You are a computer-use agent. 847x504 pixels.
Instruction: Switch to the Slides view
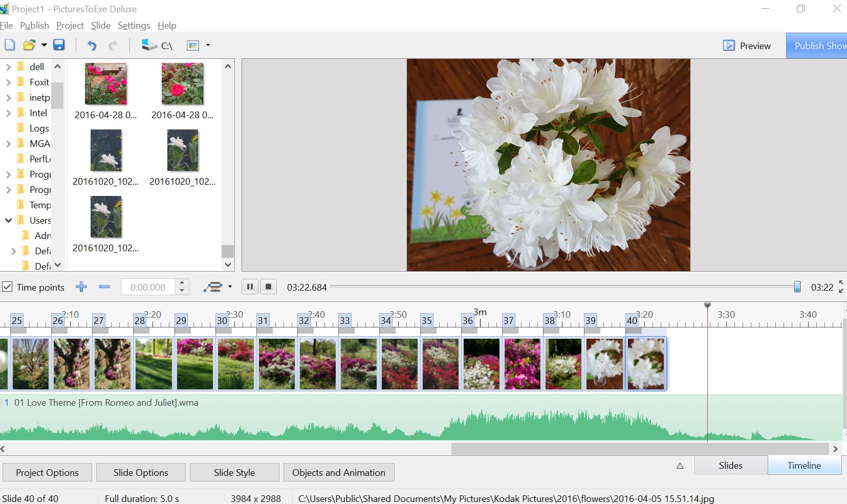(x=730, y=465)
